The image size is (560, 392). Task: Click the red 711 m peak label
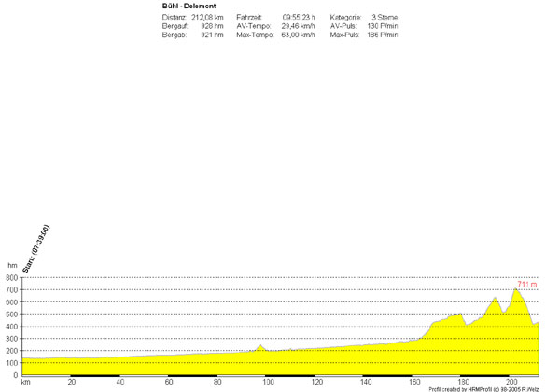point(528,284)
